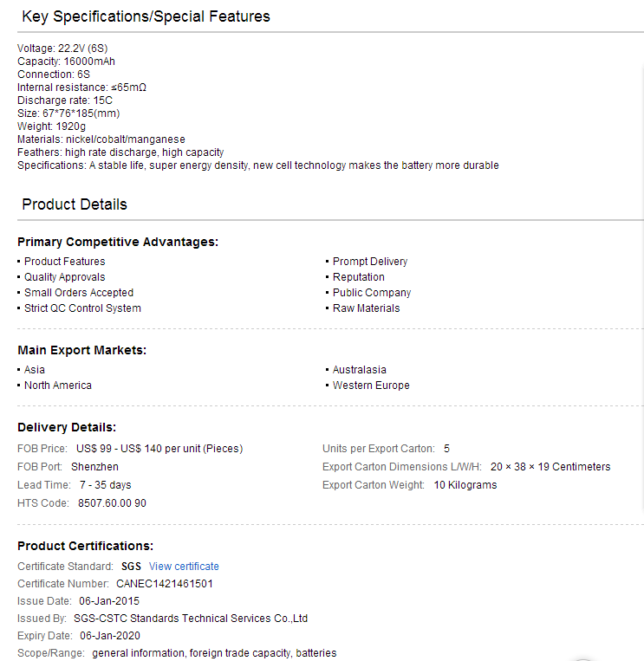Click the Product Details heading
This screenshot has height=661, width=644.
pyautogui.click(x=75, y=204)
